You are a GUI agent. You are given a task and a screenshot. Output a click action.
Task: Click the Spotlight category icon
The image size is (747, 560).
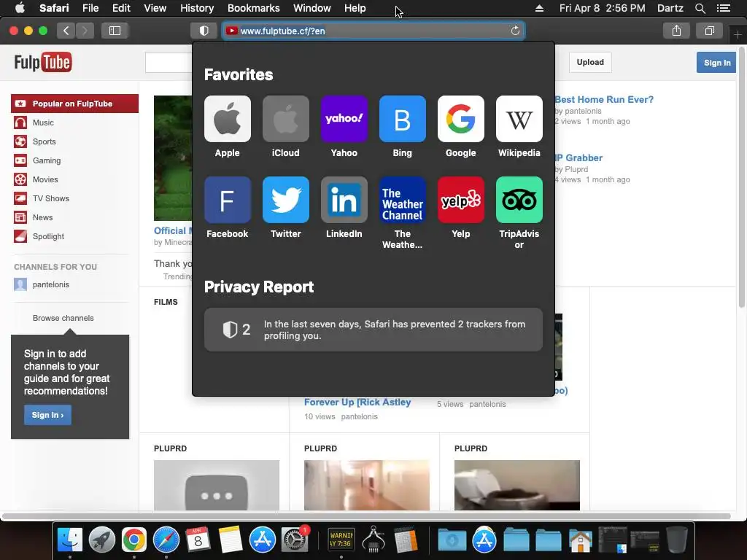(x=20, y=236)
